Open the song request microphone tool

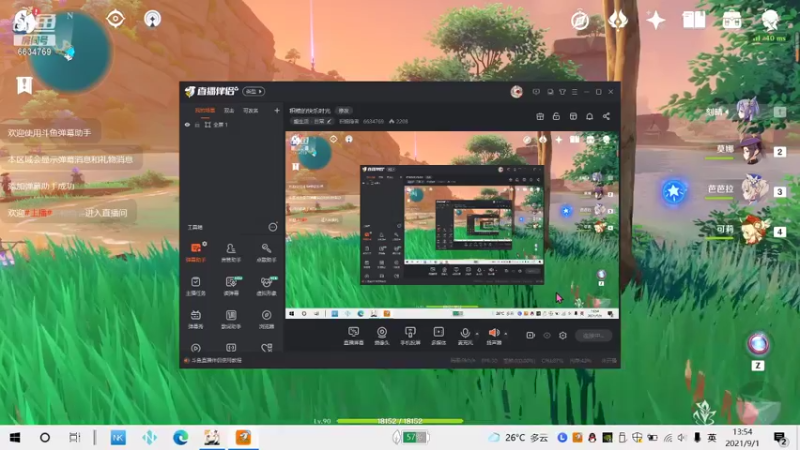(x=266, y=252)
